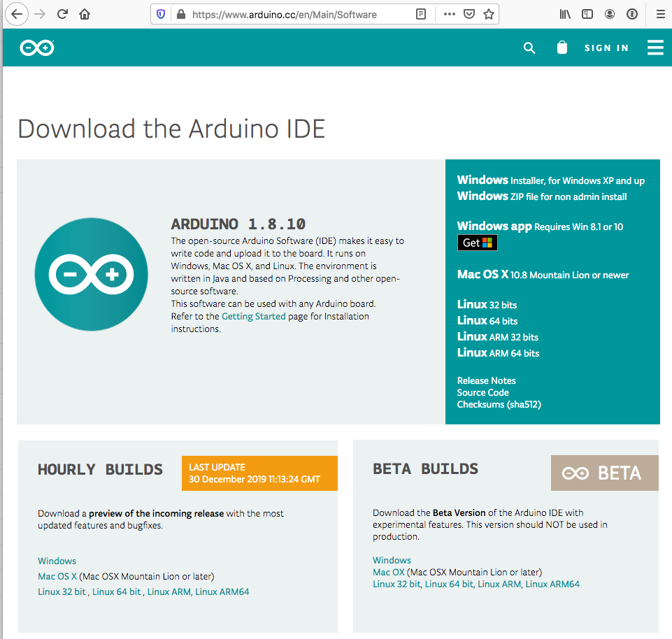The height and width of the screenshot is (639, 672).
Task: Click Hourly Builds Linux ARM link
Action: [169, 592]
